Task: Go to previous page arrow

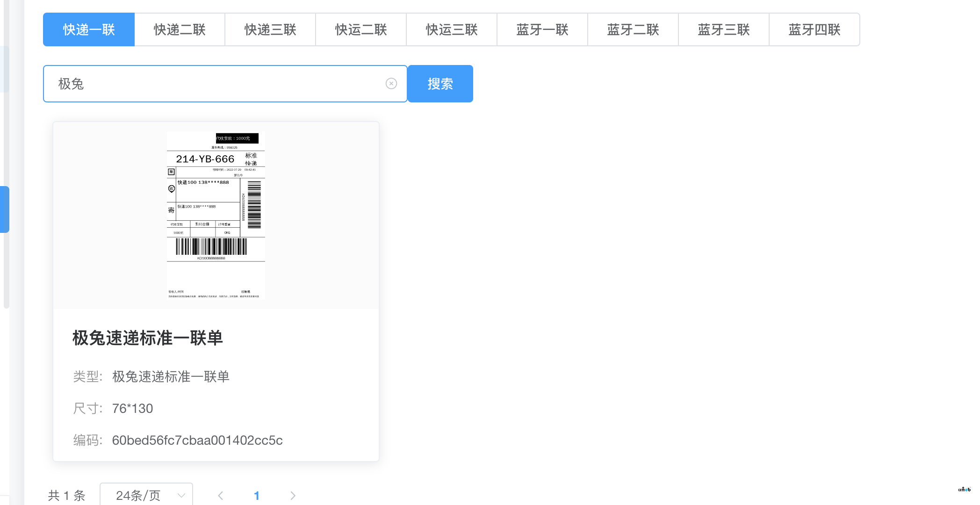Action: tap(221, 495)
